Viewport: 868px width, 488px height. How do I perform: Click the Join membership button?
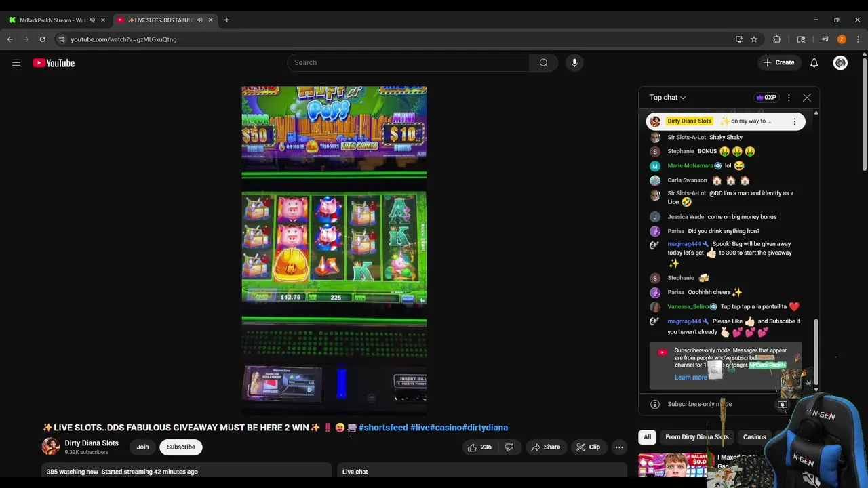click(142, 447)
